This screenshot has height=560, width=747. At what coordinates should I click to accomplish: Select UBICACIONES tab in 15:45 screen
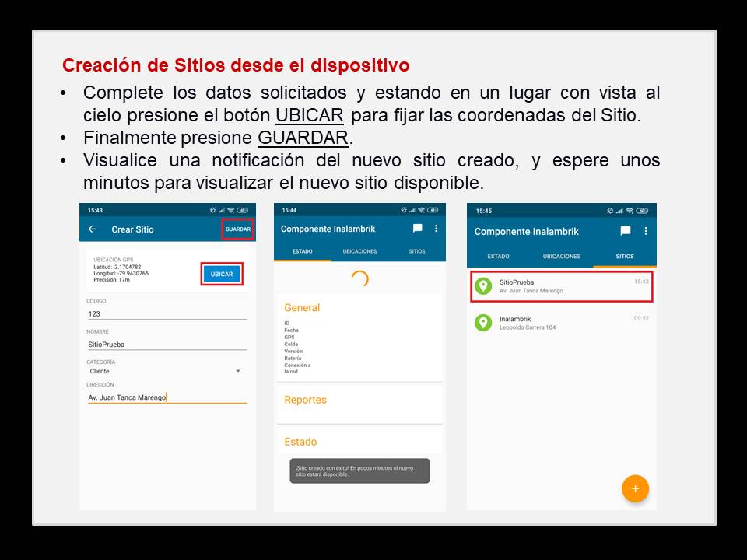(x=562, y=256)
